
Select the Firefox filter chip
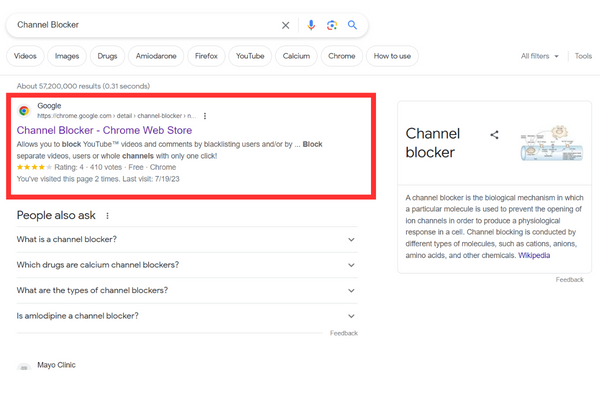click(x=206, y=56)
